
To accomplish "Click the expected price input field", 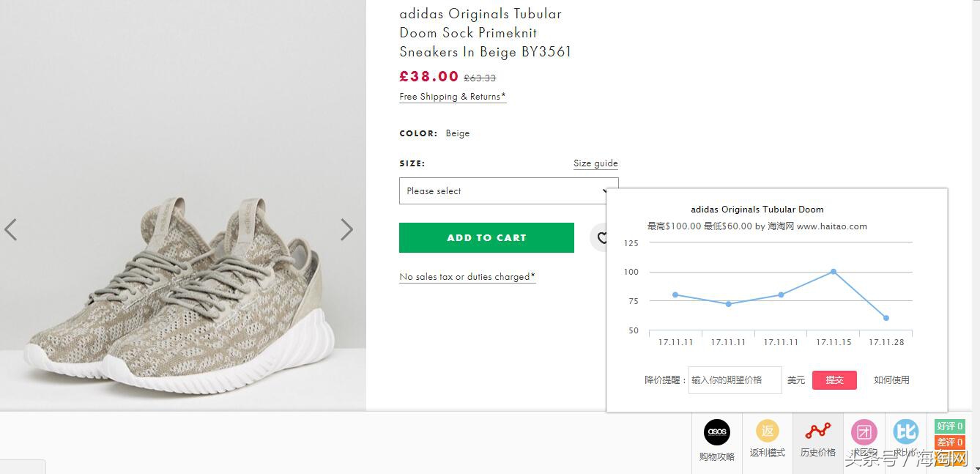I will [735, 379].
